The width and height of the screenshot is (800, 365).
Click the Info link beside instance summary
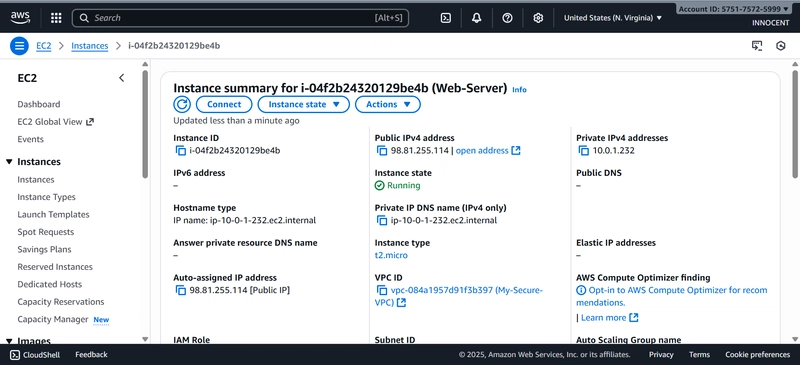tap(519, 90)
